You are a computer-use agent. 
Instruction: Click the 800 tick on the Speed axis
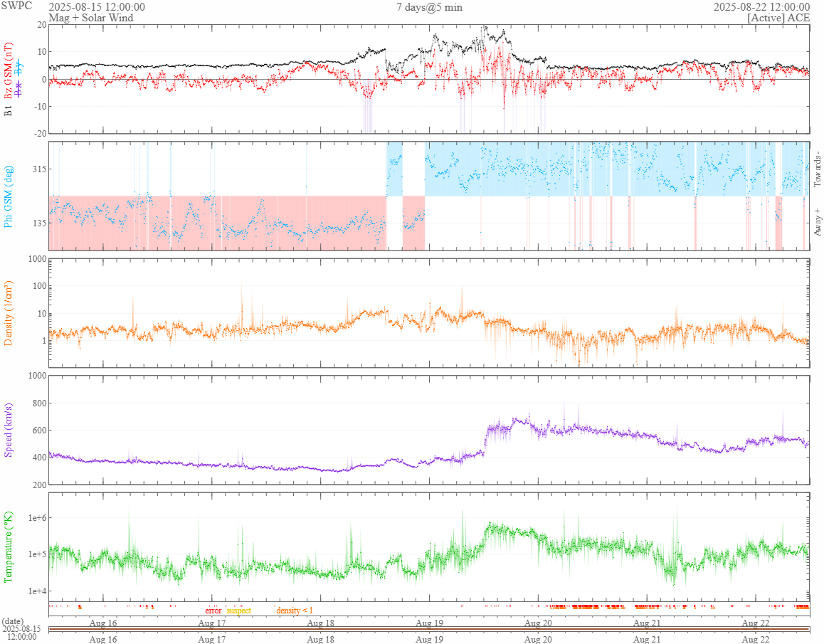point(39,403)
